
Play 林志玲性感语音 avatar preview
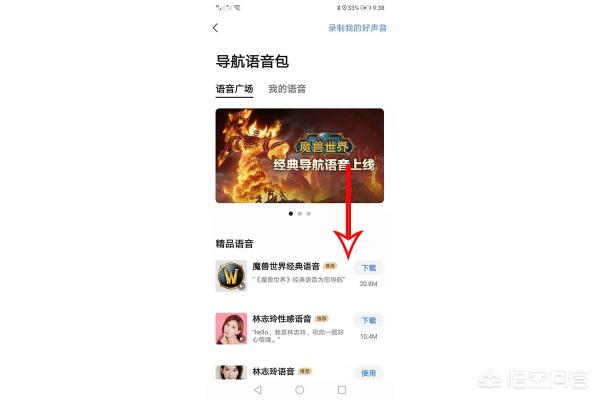[x=231, y=328]
